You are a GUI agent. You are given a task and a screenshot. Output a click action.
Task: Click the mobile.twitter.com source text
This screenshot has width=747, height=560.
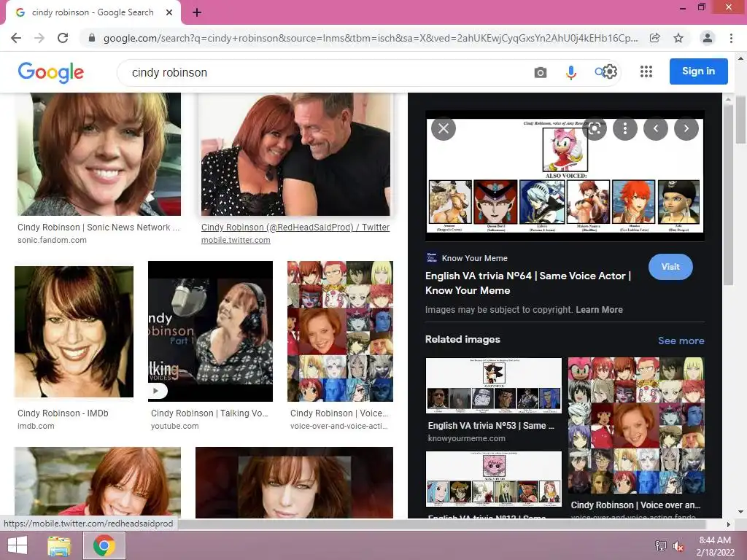[236, 240]
